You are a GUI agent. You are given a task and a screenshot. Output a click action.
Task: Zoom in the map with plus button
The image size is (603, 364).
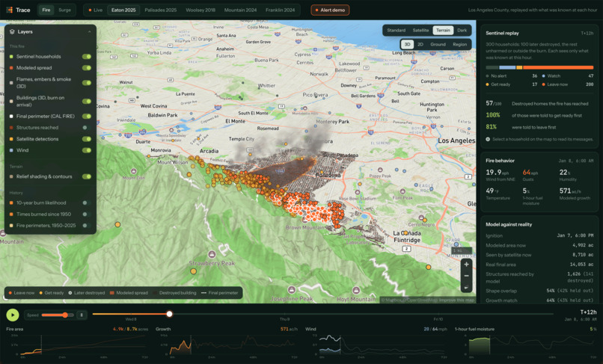click(x=466, y=265)
